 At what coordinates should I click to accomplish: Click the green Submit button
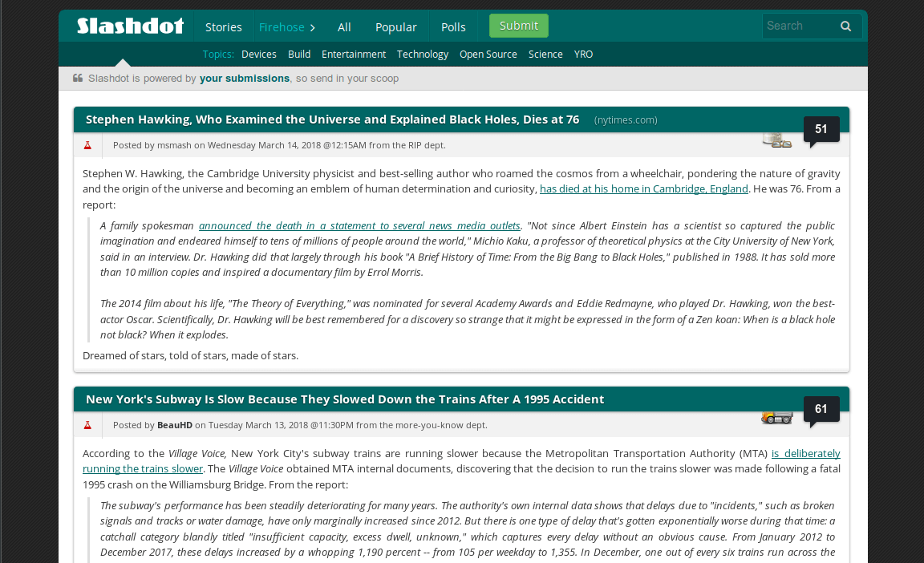click(519, 26)
